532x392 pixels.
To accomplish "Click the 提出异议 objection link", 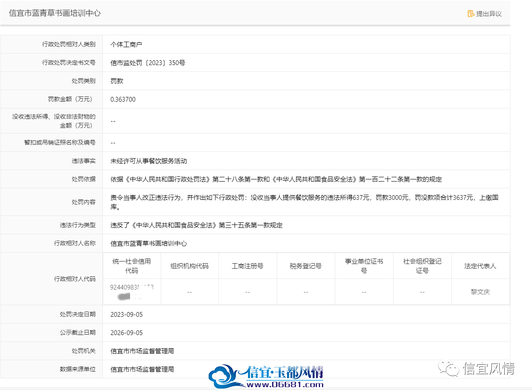I will [x=484, y=14].
